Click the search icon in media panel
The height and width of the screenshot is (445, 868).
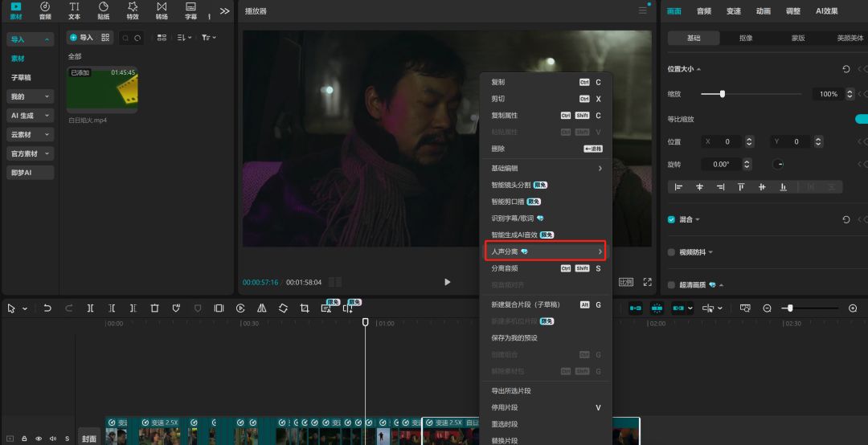pyautogui.click(x=125, y=38)
